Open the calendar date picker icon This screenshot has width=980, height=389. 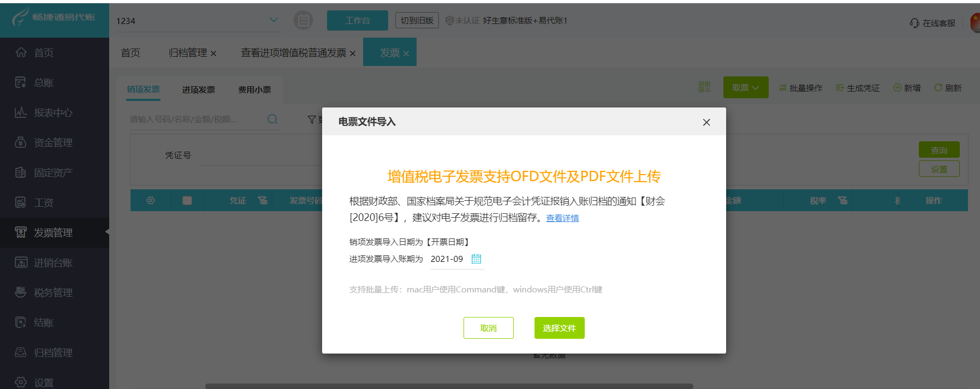point(476,259)
